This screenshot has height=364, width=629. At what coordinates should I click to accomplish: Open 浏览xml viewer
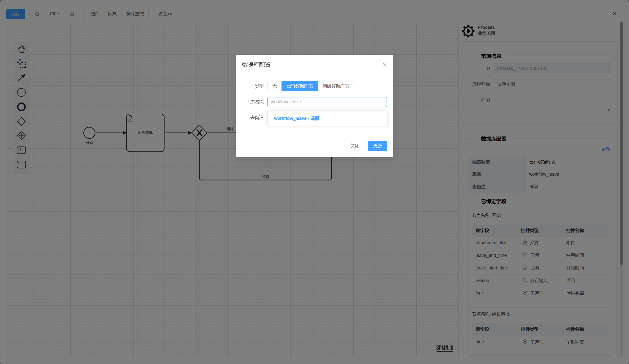[166, 14]
